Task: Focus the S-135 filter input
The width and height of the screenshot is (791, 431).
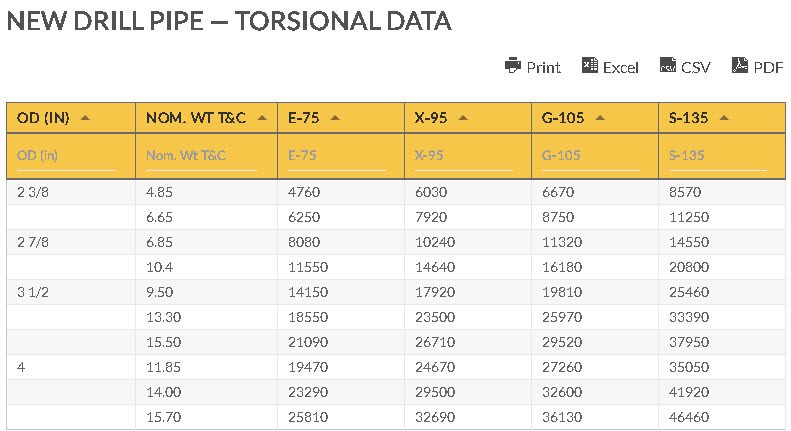Action: click(x=718, y=156)
